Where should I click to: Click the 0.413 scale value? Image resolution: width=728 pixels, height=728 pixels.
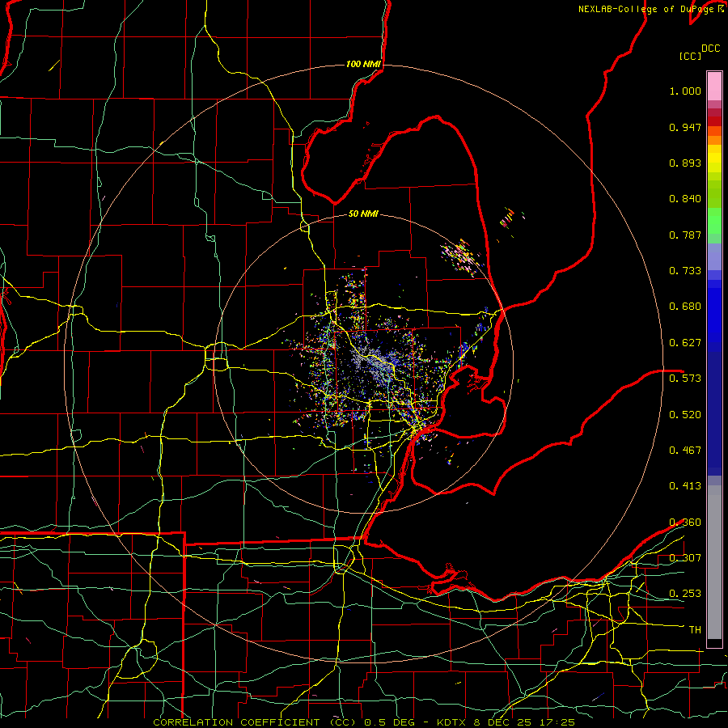point(685,486)
